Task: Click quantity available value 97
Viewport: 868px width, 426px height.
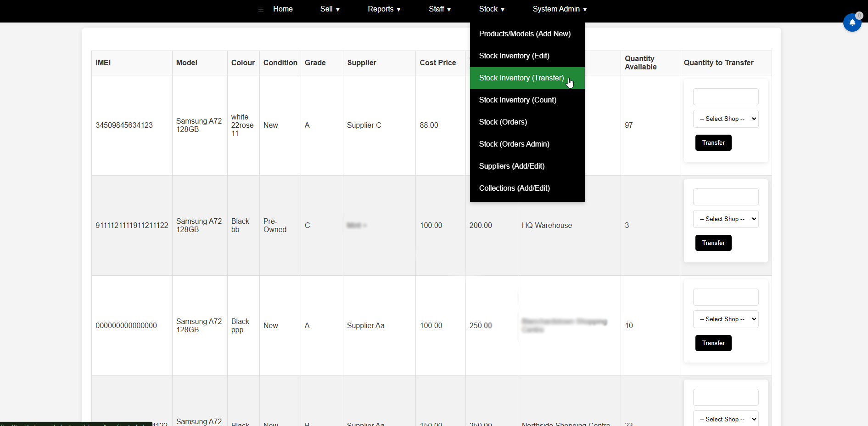Action: pos(629,125)
